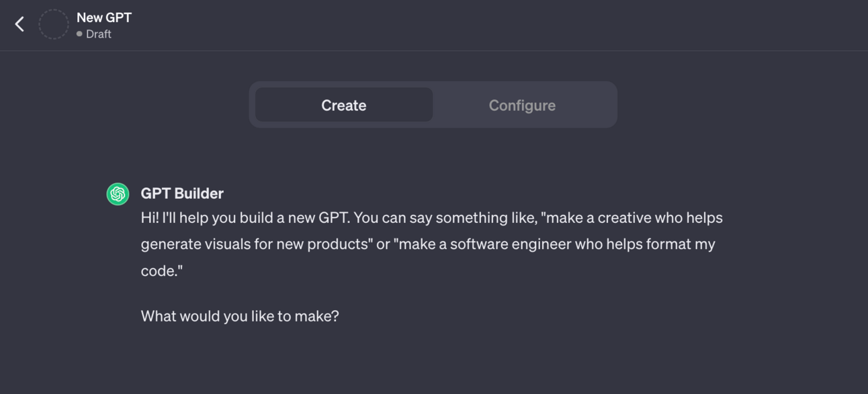Click the New GPT title

coord(104,17)
